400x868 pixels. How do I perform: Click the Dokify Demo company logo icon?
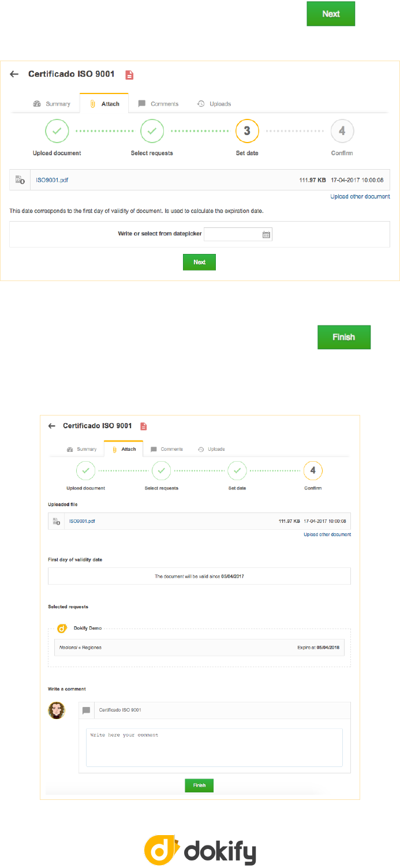click(62, 628)
